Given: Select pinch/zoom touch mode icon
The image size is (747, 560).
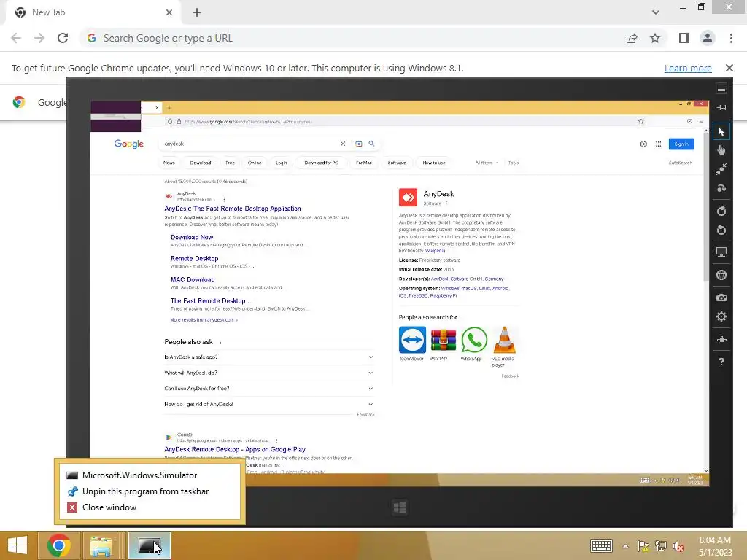Looking at the screenshot, I should pyautogui.click(x=721, y=169).
